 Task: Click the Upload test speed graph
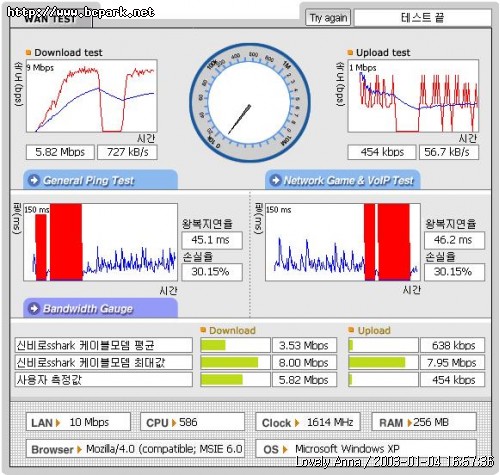click(x=413, y=96)
